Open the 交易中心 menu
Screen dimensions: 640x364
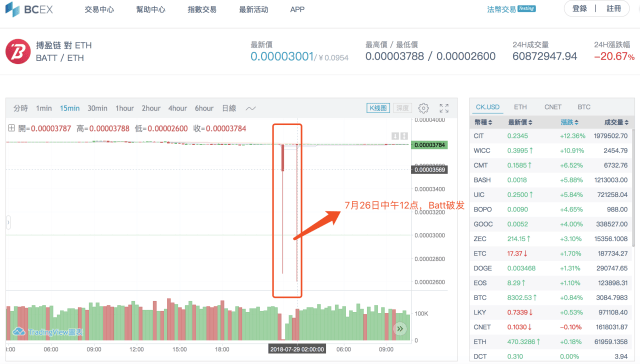pos(99,9)
